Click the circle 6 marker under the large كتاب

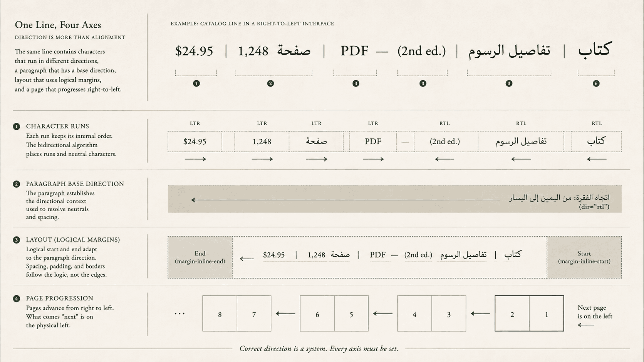point(596,83)
